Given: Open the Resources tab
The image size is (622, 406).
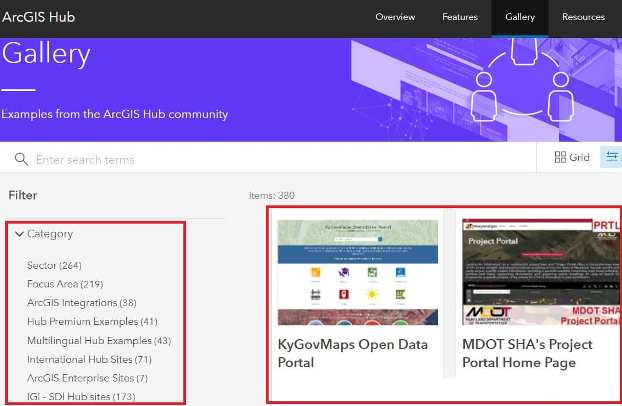Looking at the screenshot, I should point(583,17).
